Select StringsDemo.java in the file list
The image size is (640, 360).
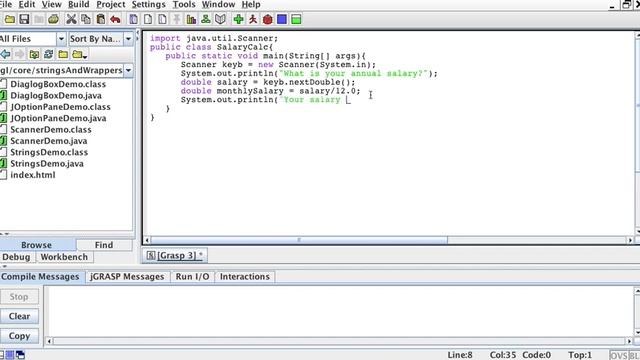47,164
